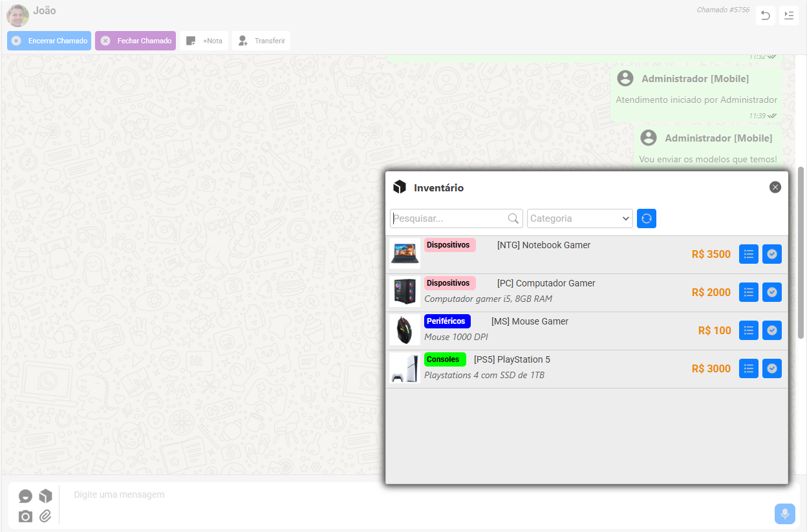Expand the Categoria dropdown
The width and height of the screenshot is (807, 532).
(x=579, y=218)
